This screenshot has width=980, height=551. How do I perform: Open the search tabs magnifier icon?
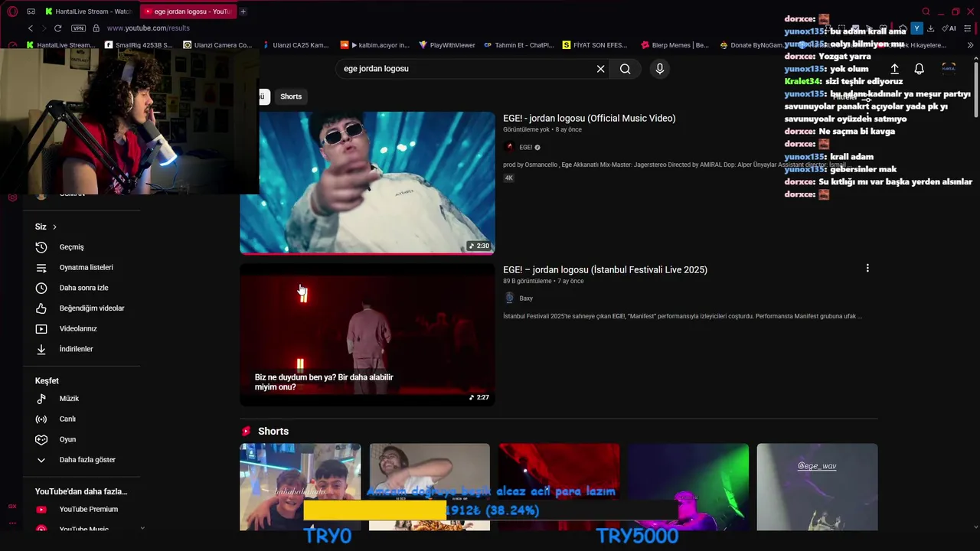click(x=926, y=11)
